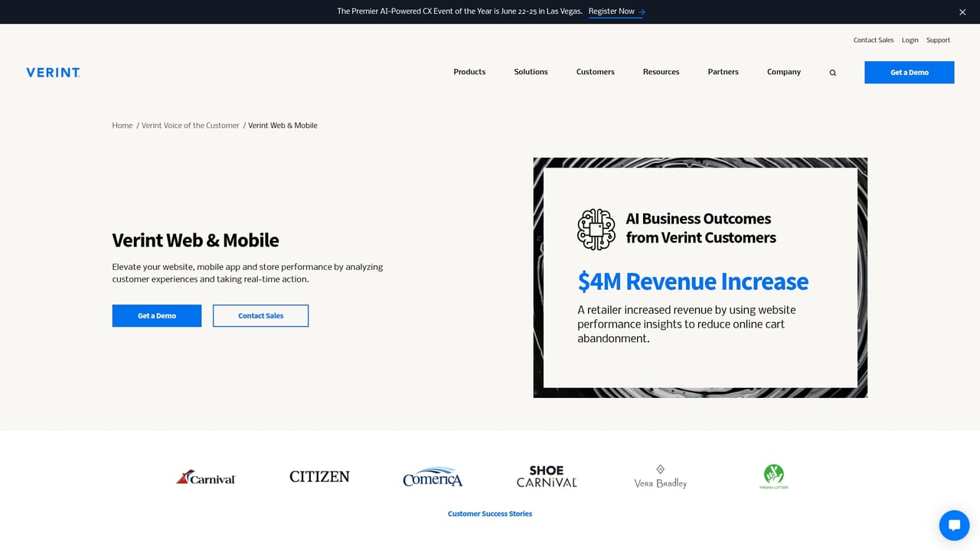Click the Shoe Carnival logo

coord(546,476)
